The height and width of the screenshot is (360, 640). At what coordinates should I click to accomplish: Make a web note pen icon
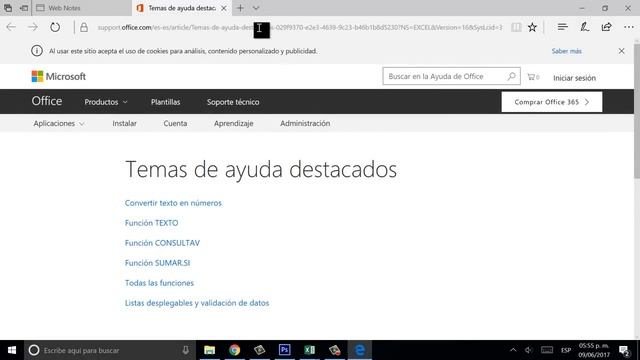[584, 27]
